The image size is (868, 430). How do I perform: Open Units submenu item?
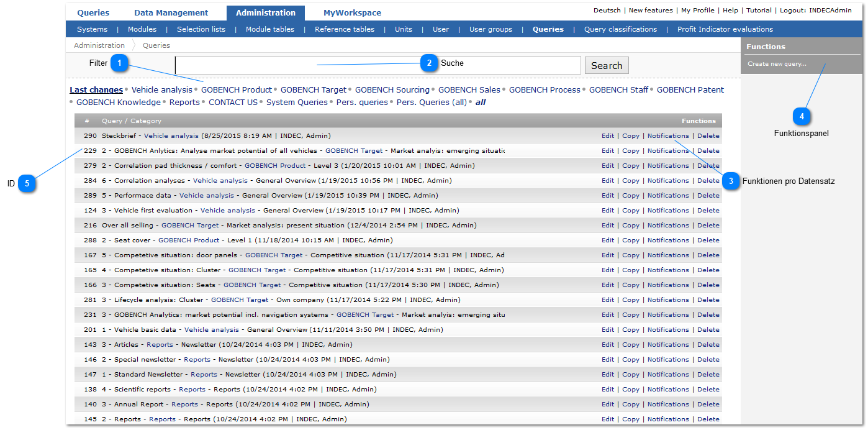pyautogui.click(x=404, y=29)
